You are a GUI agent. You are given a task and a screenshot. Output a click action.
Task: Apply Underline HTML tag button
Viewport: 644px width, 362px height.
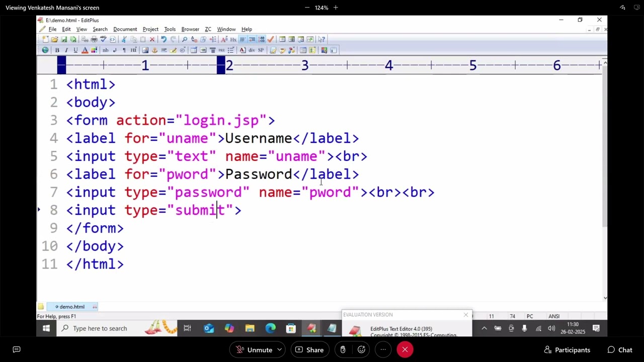pos(75,50)
